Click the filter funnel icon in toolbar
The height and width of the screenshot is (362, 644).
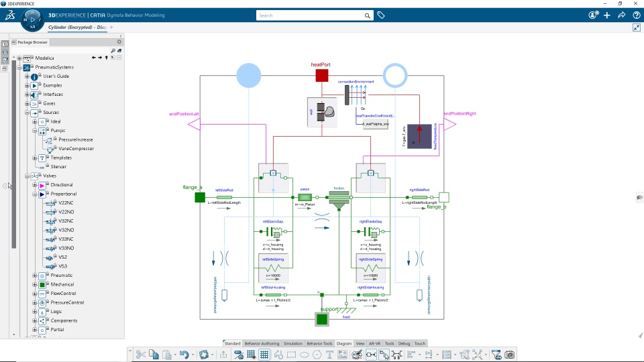pos(496,355)
